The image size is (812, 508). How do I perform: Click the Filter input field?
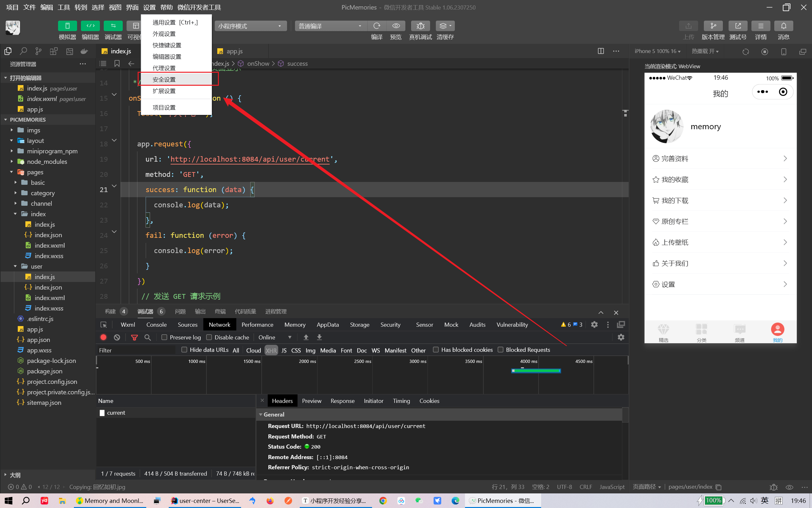pyautogui.click(x=136, y=350)
